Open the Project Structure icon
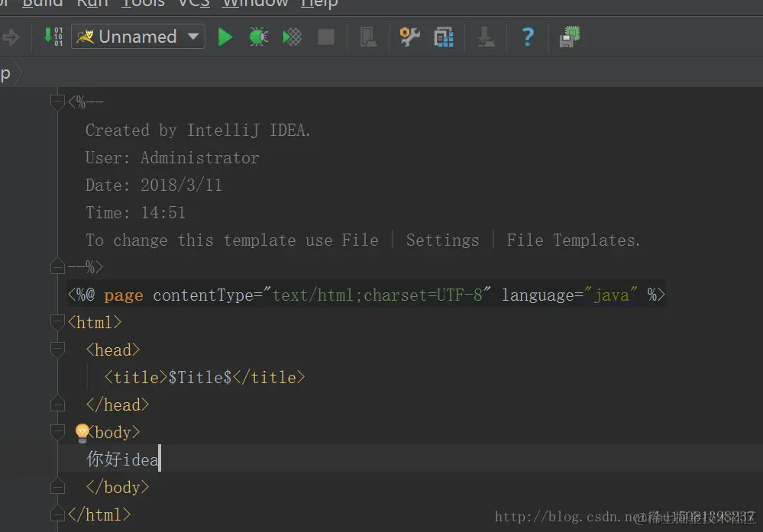The image size is (763, 532). [443, 37]
